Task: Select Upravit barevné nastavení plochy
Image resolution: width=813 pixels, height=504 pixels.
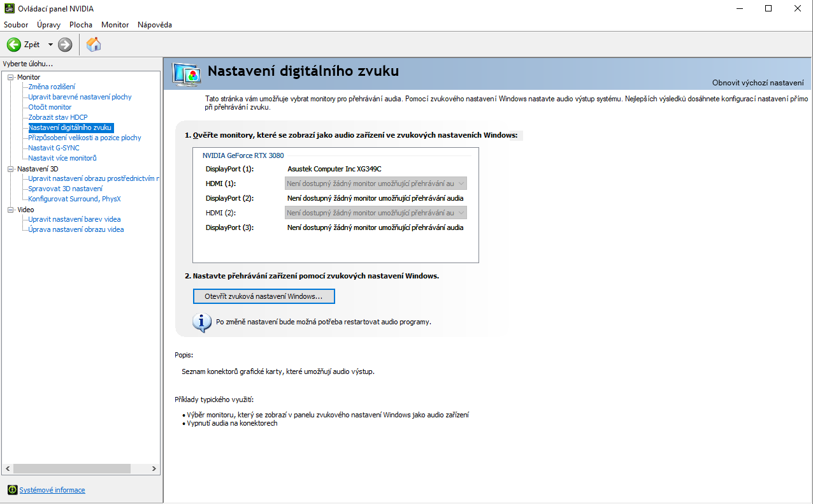Action: (80, 97)
